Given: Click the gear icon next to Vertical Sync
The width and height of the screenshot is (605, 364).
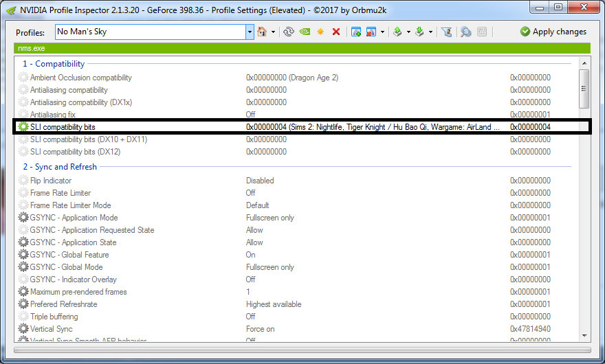Looking at the screenshot, I should pos(23,328).
